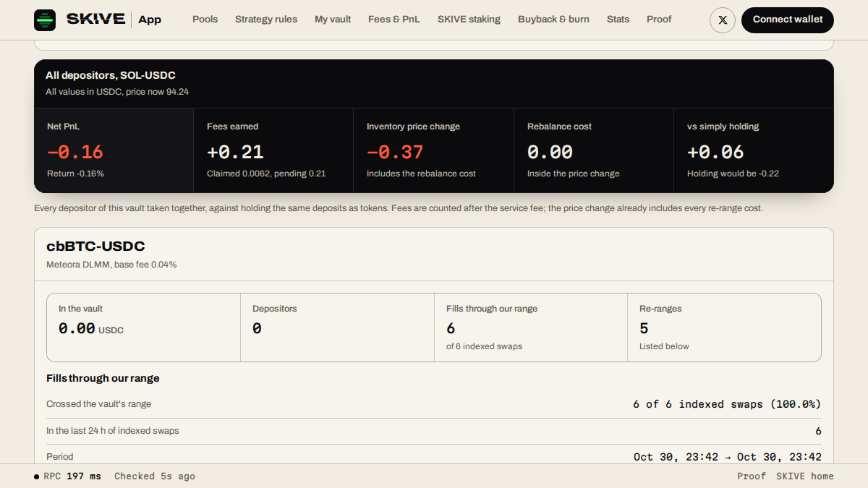Select the Re-ranges value 5
Image resolution: width=868 pixels, height=488 pixels.
tap(644, 328)
